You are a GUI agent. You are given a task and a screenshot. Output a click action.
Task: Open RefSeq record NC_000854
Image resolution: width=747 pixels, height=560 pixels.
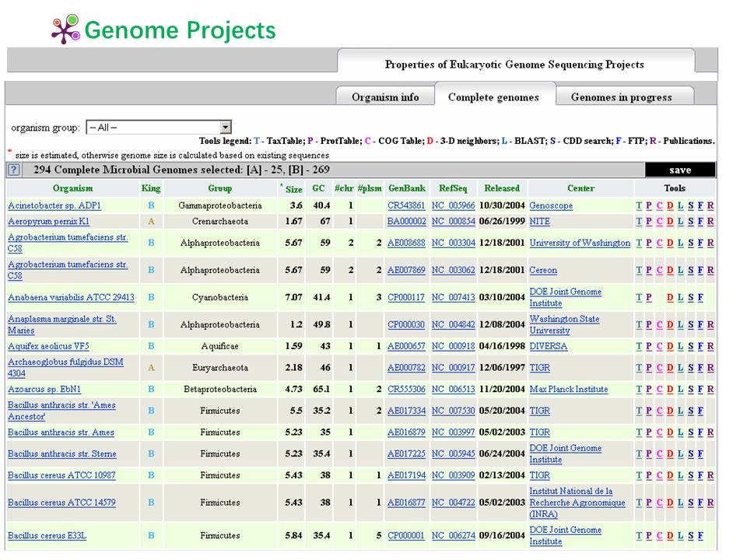[x=453, y=222]
